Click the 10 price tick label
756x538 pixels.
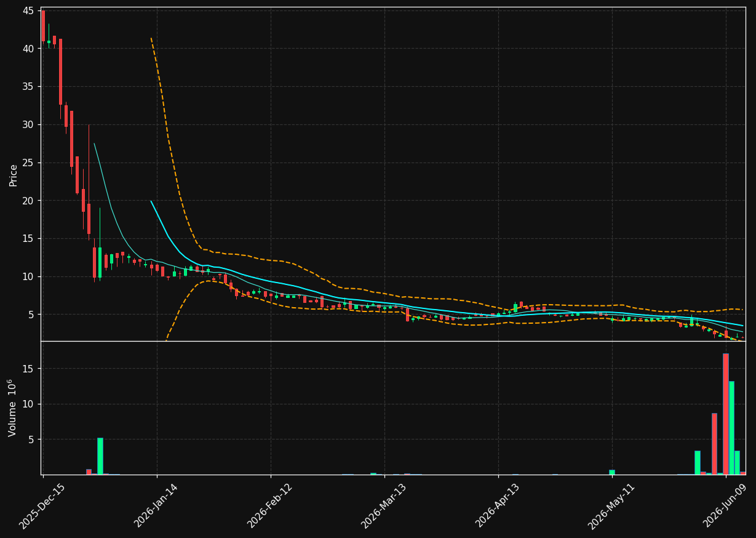(29, 277)
